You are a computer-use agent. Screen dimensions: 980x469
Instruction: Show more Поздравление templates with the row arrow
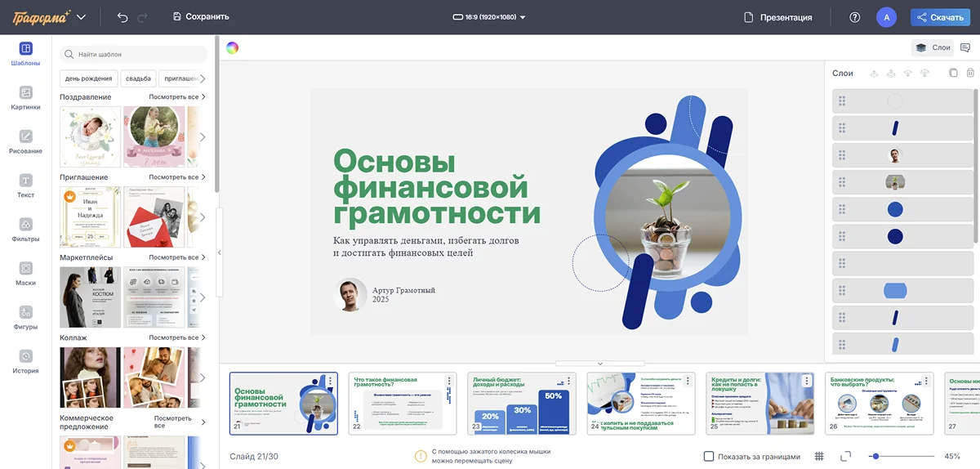point(203,136)
